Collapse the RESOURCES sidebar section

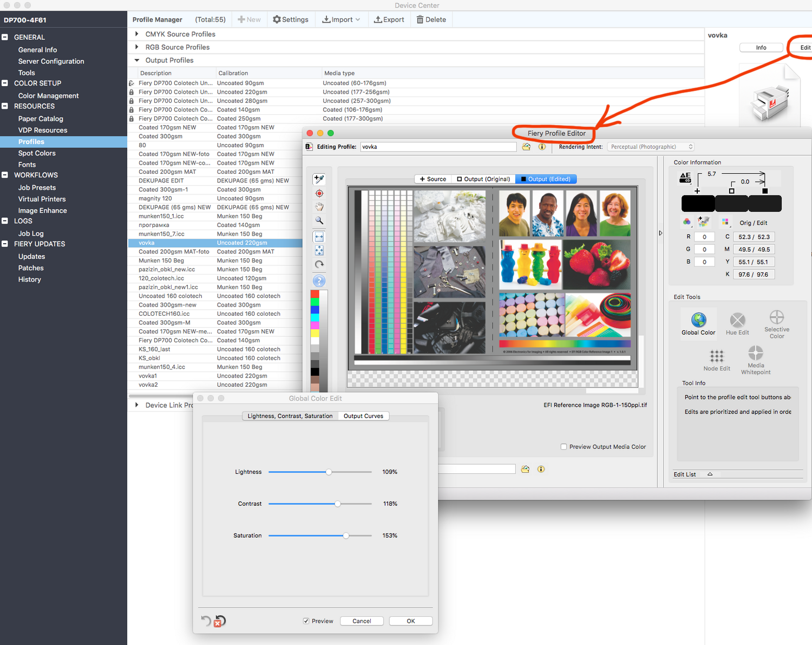click(5, 106)
